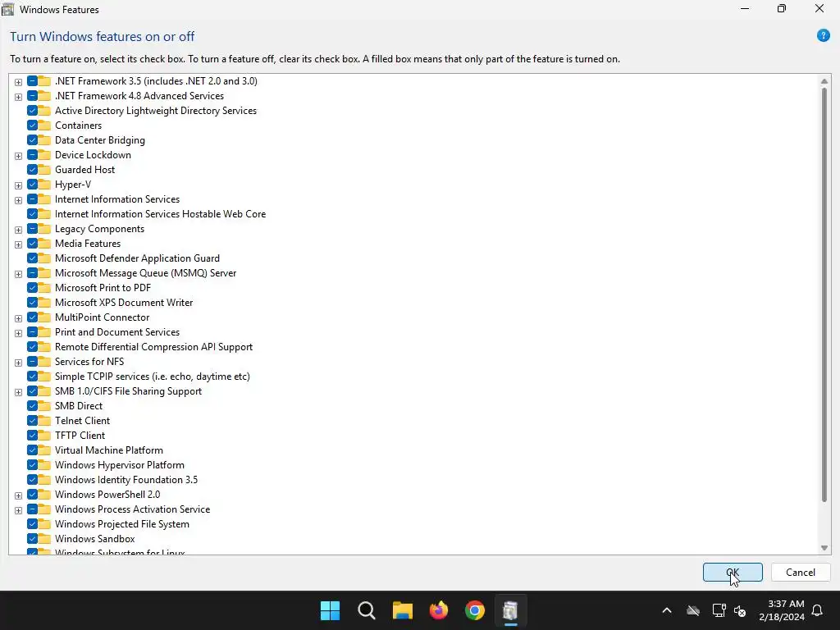Click the scrollbar up arrow
The image size is (840, 630).
click(824, 81)
